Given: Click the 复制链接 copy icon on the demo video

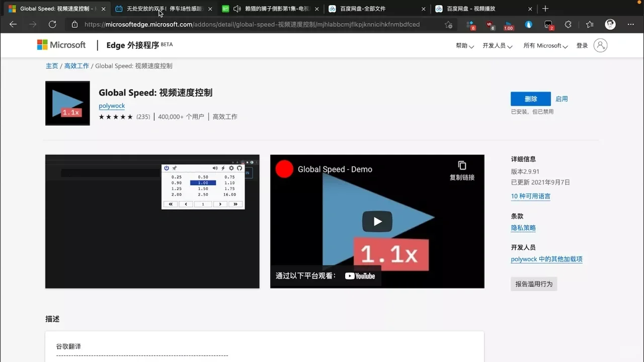Looking at the screenshot, I should pos(461,165).
